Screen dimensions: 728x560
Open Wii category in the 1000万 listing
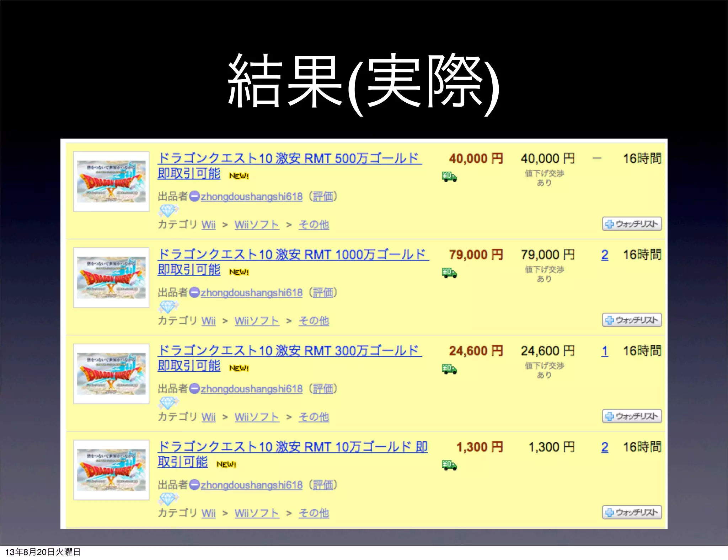[209, 321]
